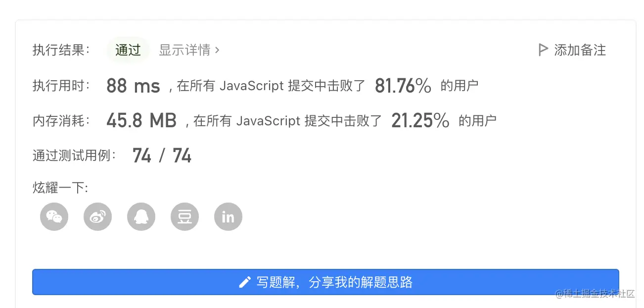Click the 74 / 74 test cases count
The width and height of the screenshot is (644, 308).
click(162, 155)
